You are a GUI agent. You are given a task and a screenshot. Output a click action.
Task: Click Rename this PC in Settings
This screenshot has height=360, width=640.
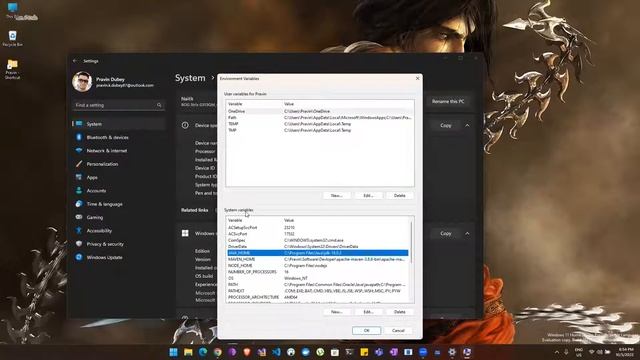pos(448,101)
